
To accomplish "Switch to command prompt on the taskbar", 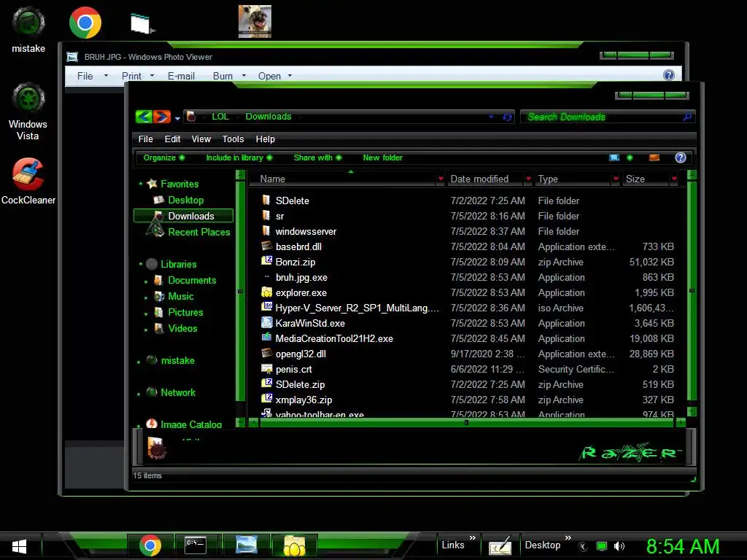I will click(x=196, y=545).
